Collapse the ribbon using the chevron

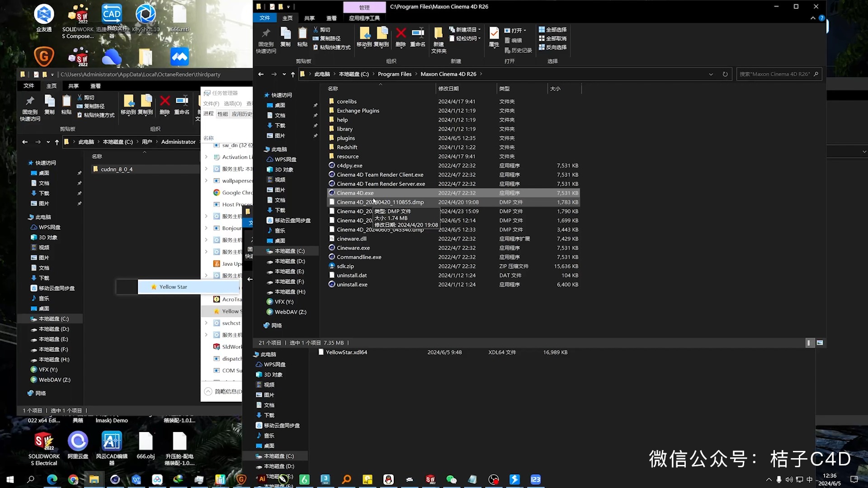[813, 18]
